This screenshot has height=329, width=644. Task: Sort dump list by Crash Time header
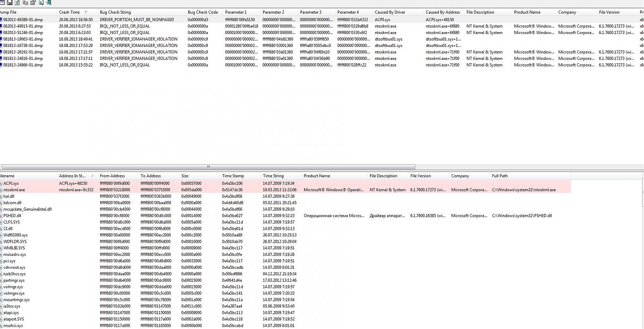(x=76, y=12)
